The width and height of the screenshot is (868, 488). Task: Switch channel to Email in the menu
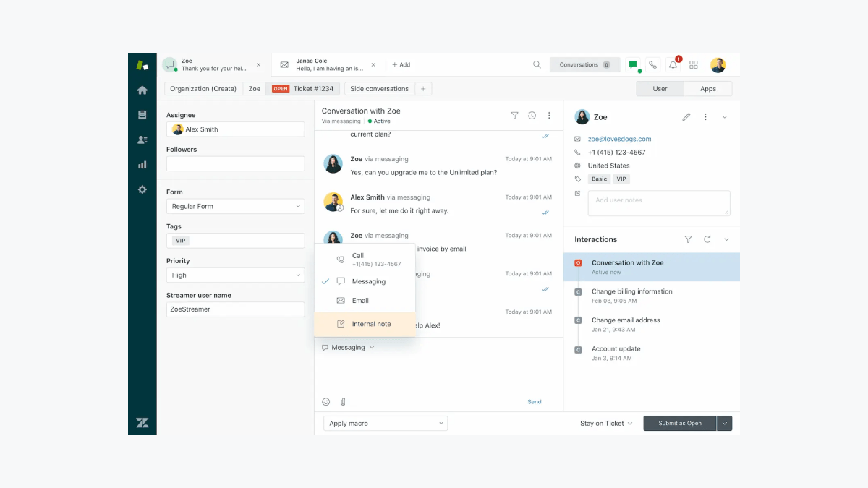click(x=361, y=301)
